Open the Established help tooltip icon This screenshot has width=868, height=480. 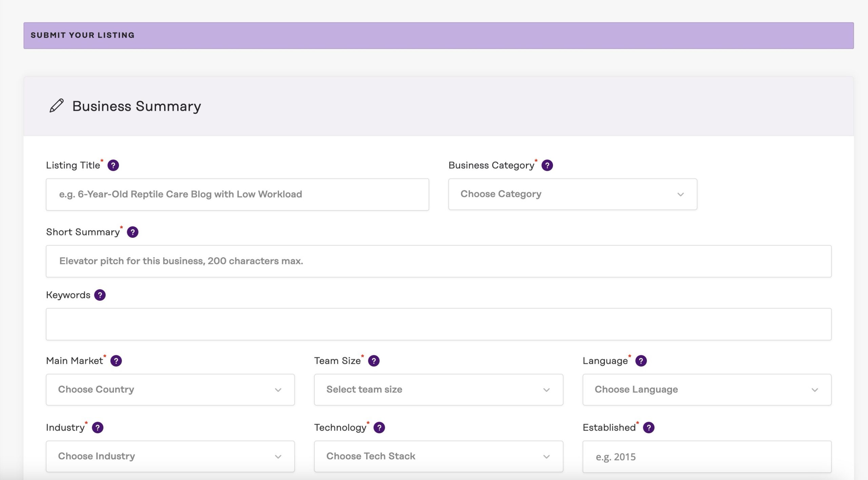pyautogui.click(x=649, y=427)
